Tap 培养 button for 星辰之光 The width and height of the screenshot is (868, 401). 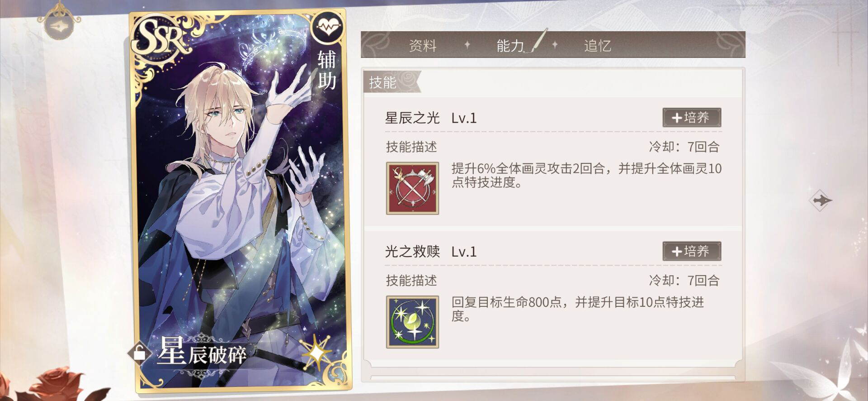[692, 118]
